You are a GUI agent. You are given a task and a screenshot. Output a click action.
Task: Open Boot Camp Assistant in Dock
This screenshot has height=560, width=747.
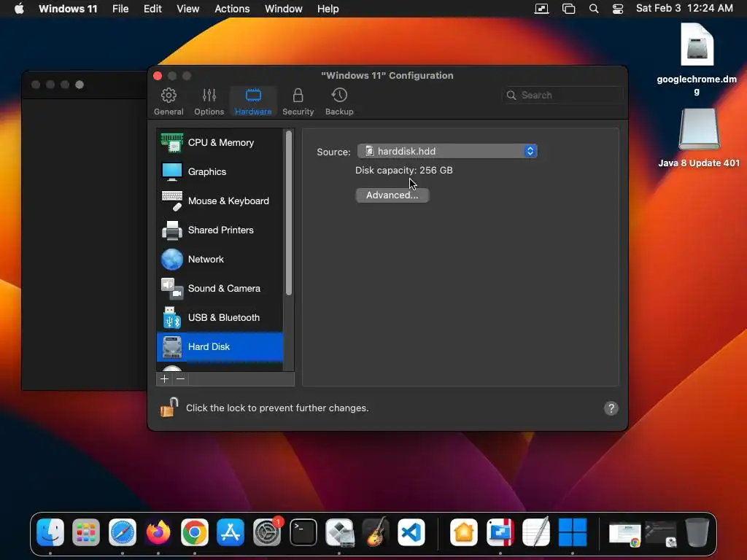pos(339,532)
